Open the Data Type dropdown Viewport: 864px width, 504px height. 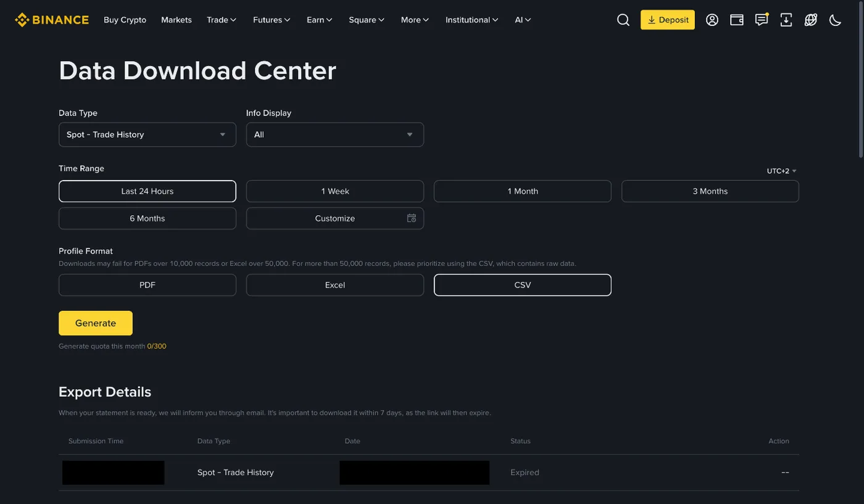pyautogui.click(x=147, y=134)
